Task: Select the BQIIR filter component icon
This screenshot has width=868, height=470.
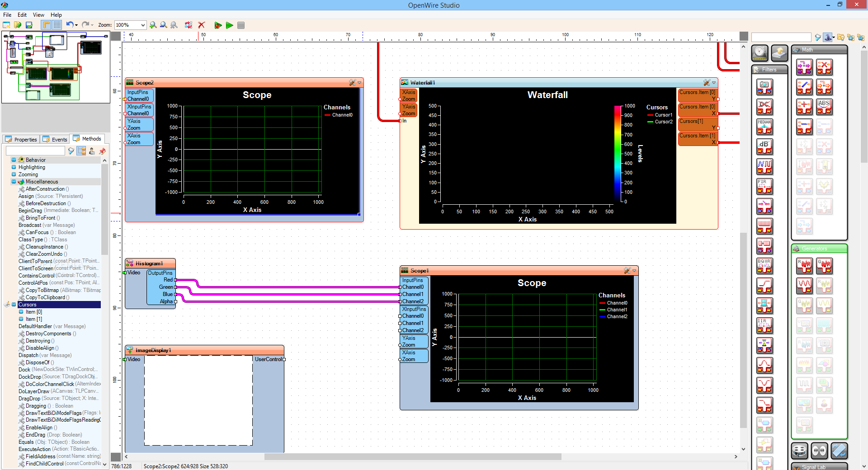Action: pos(764,266)
